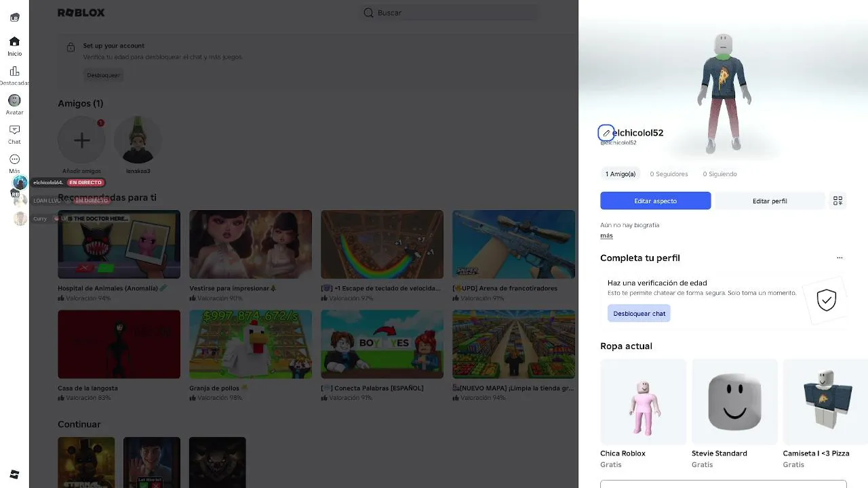This screenshot has width=868, height=488.
Task: Click the Desbloquear chat button
Action: pyautogui.click(x=639, y=313)
